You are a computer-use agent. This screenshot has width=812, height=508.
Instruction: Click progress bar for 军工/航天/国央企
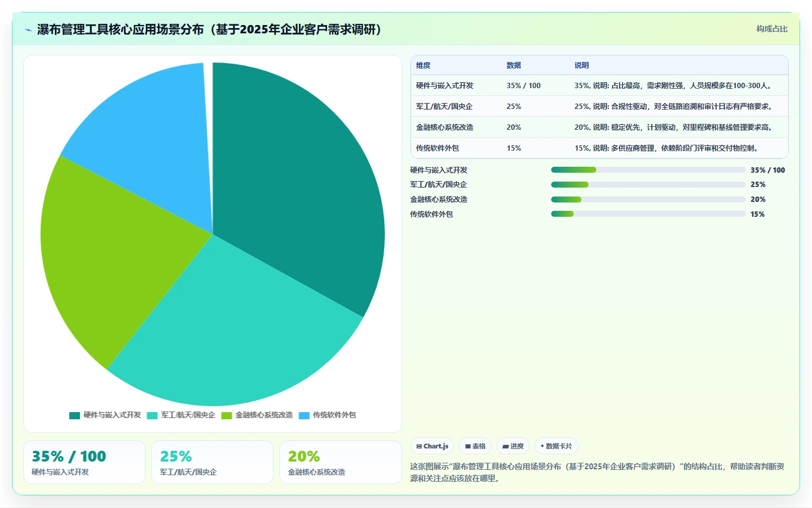[x=648, y=185]
